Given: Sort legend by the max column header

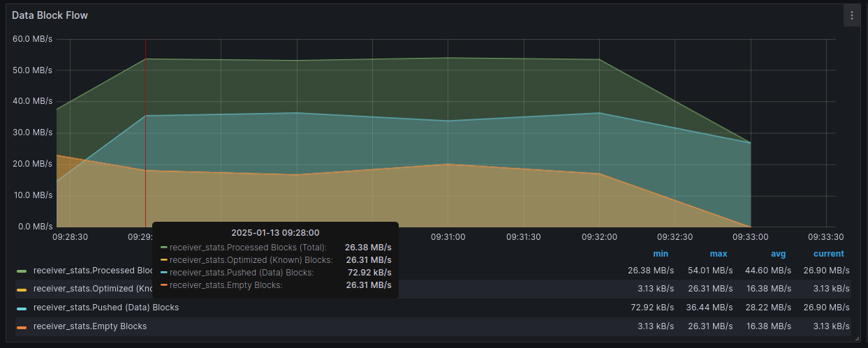Looking at the screenshot, I should click(719, 254).
